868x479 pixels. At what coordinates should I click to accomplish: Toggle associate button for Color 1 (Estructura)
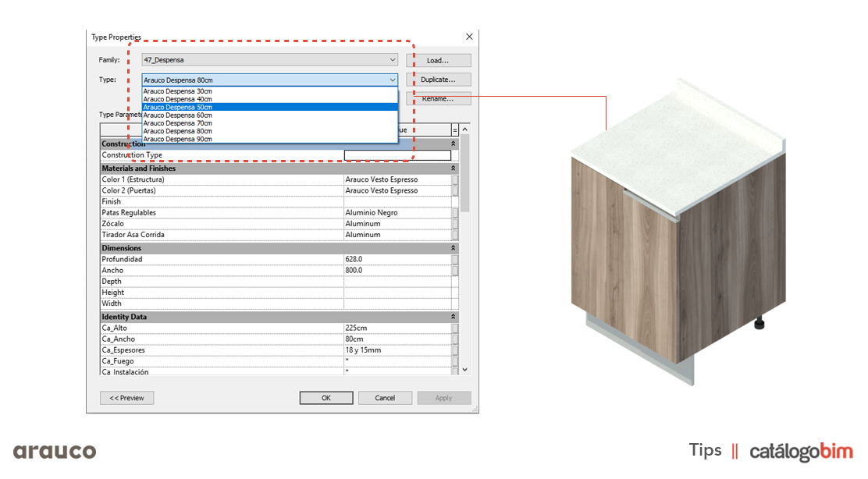pyautogui.click(x=455, y=179)
